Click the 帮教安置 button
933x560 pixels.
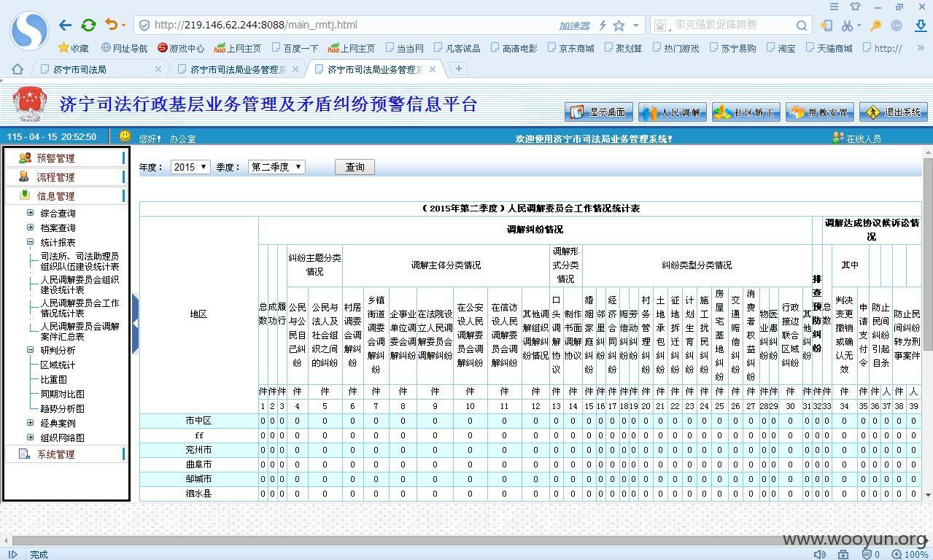click(820, 112)
